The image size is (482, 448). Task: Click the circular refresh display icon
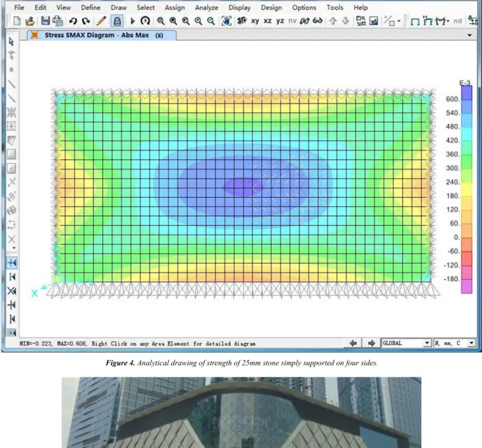tap(145, 21)
